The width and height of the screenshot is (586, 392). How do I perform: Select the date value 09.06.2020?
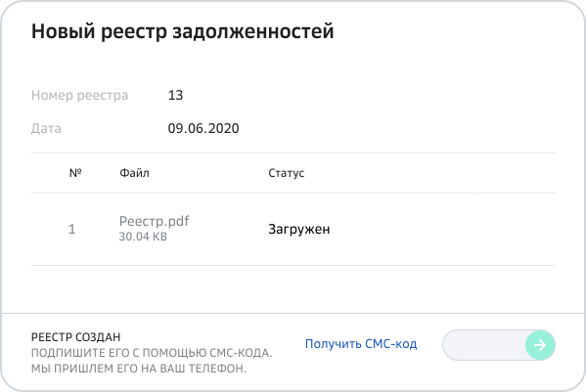(x=203, y=128)
